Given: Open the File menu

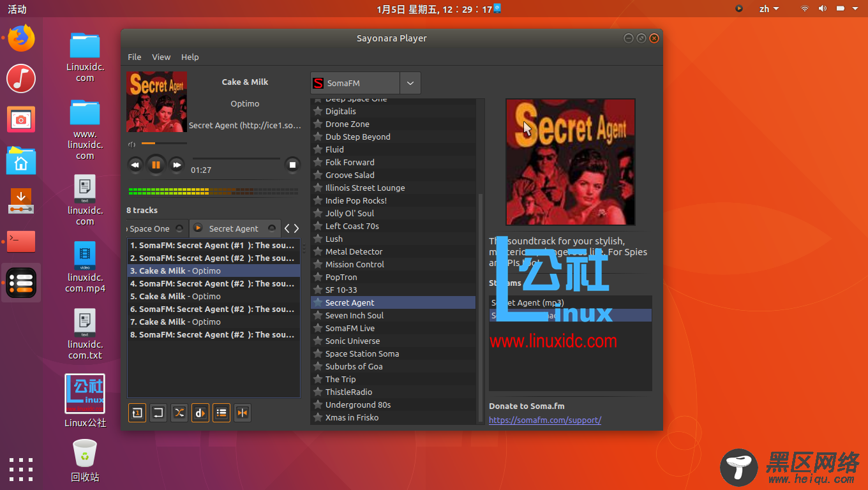Looking at the screenshot, I should 135,57.
